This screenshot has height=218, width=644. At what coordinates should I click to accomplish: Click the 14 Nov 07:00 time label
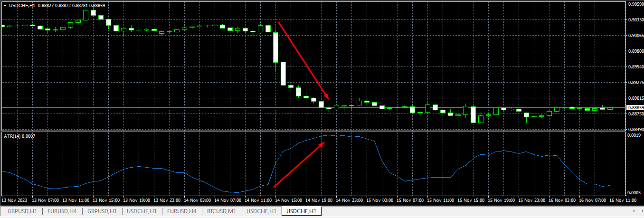click(229, 200)
